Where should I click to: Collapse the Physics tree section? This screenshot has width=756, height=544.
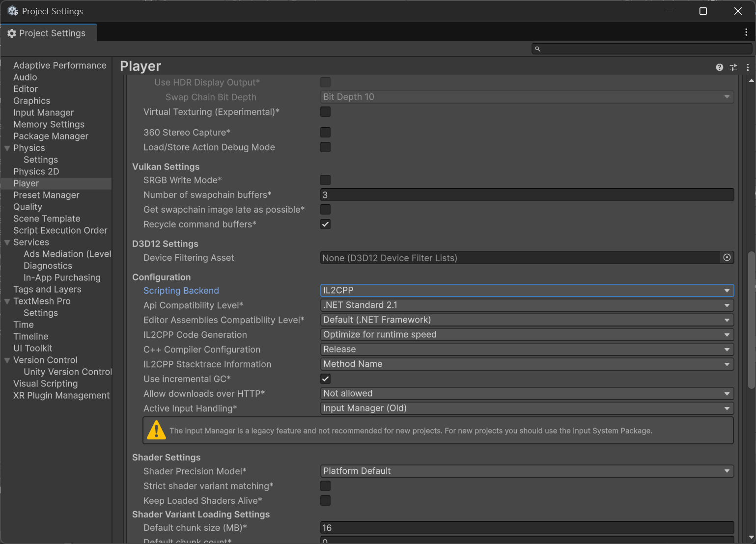click(x=7, y=148)
